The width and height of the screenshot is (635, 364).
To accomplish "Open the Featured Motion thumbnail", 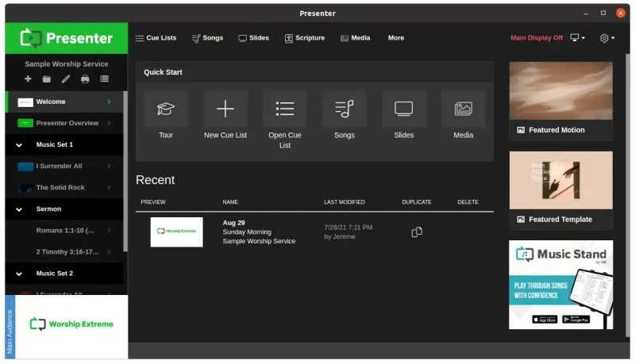I will pyautogui.click(x=560, y=91).
